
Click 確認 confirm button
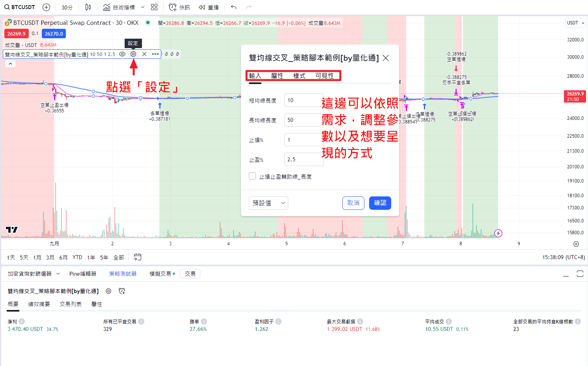click(x=380, y=203)
